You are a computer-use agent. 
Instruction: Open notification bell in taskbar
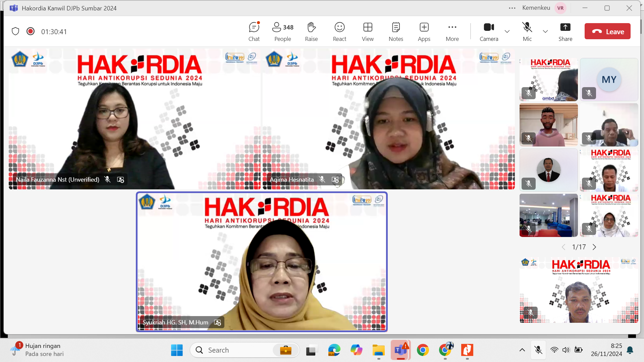pyautogui.click(x=630, y=350)
